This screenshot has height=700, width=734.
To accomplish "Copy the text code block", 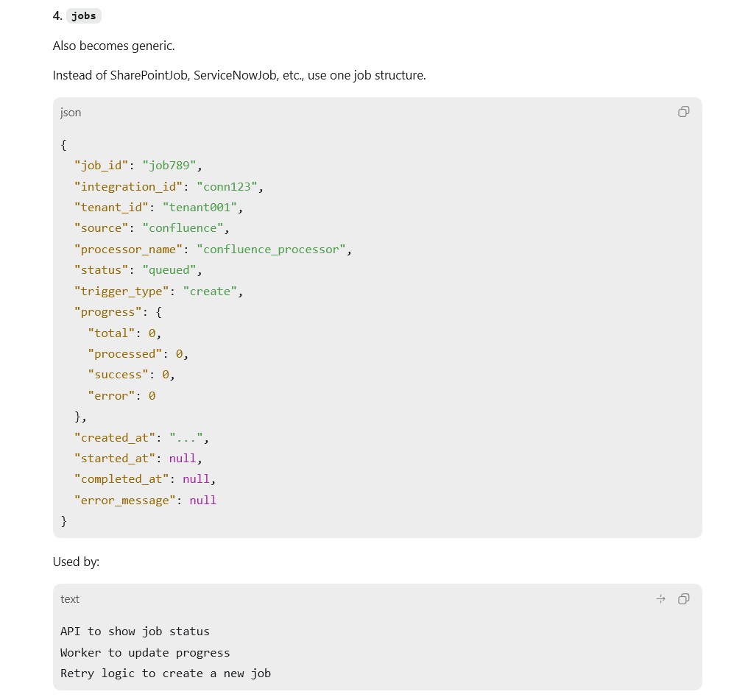I will point(683,599).
